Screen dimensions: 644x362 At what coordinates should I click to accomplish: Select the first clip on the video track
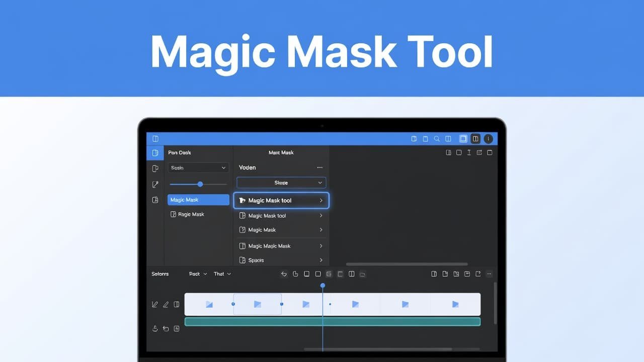coord(209,304)
